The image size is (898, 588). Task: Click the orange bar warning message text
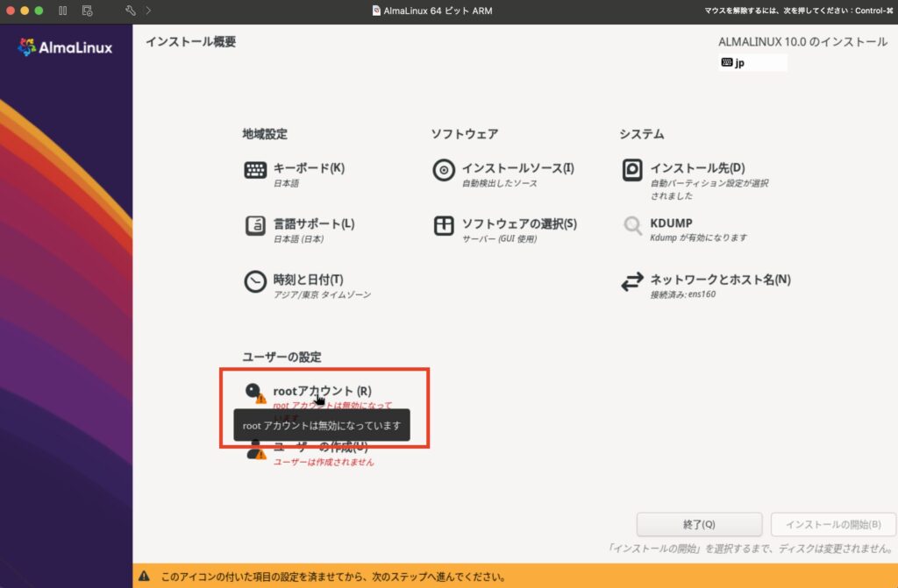pos(332,577)
